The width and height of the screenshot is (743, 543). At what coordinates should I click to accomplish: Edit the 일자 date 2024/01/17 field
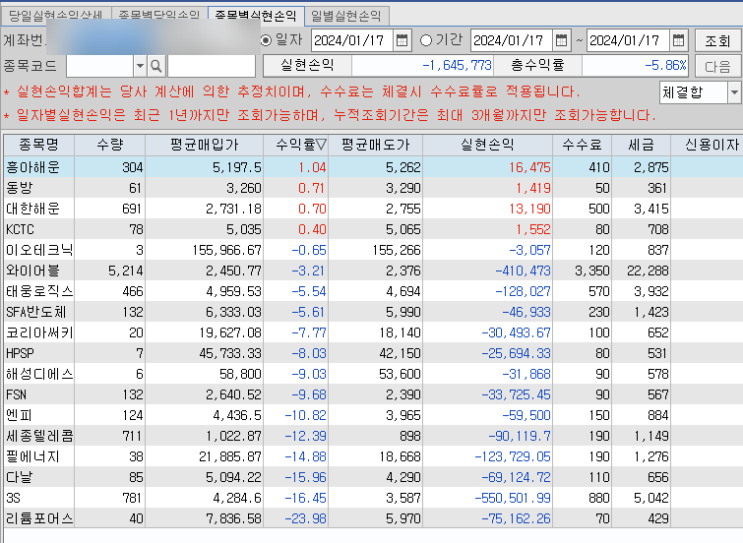(x=352, y=40)
